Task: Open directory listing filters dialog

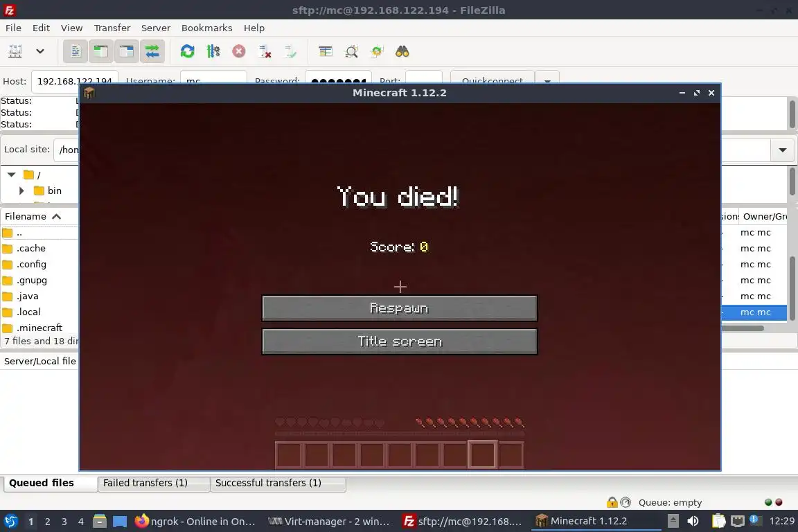Action: tap(325, 51)
